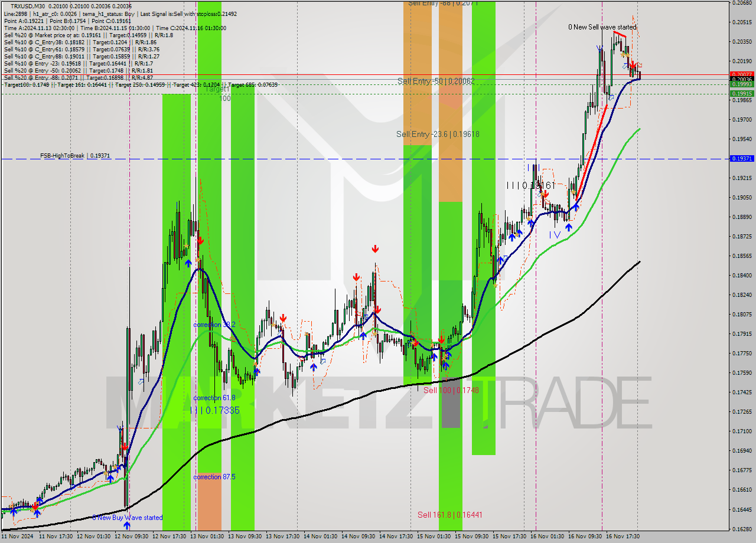The height and width of the screenshot is (543, 756).
Task: Click the wave label showing 0.17335
Action: tap(216, 410)
